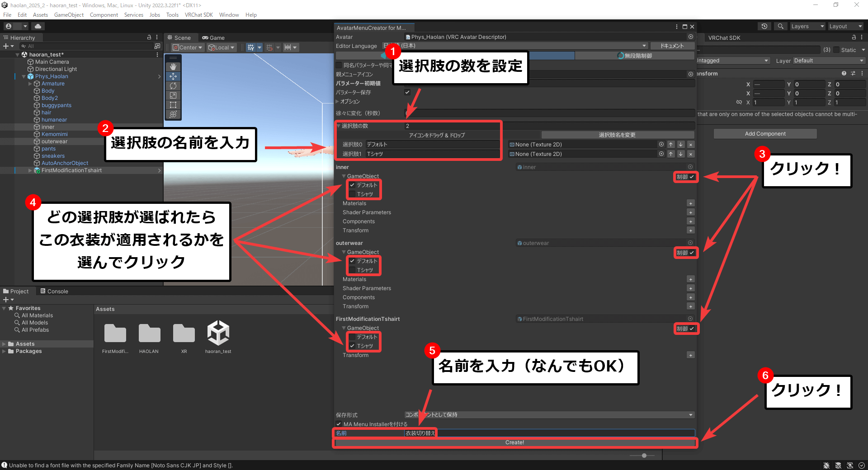This screenshot has height=470, width=868.
Task: Open the object picker for Avatar field
Action: 690,37
